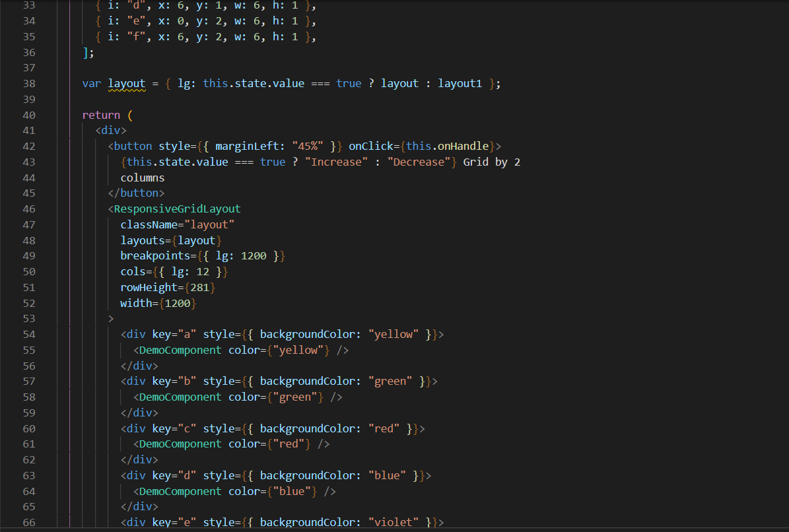Click the "Increase" string literal
Screen dimensions: 789x532
337,162
